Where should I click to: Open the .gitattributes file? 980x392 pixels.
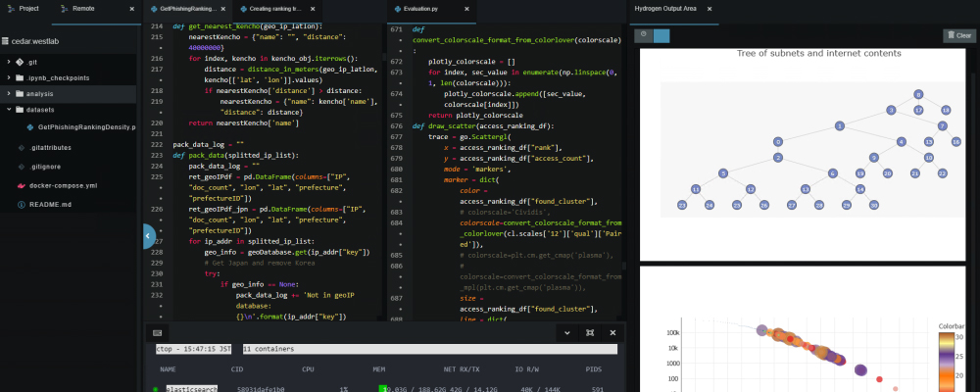50,148
